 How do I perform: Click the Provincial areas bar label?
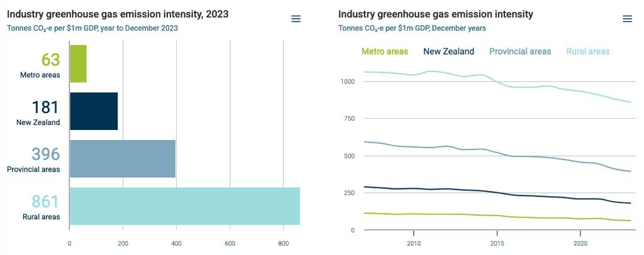pos(34,170)
